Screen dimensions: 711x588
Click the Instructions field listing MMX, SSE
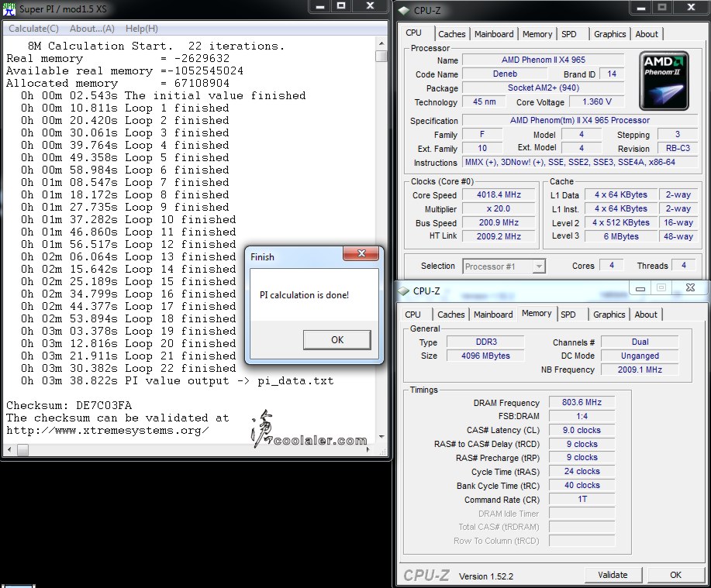579,162
